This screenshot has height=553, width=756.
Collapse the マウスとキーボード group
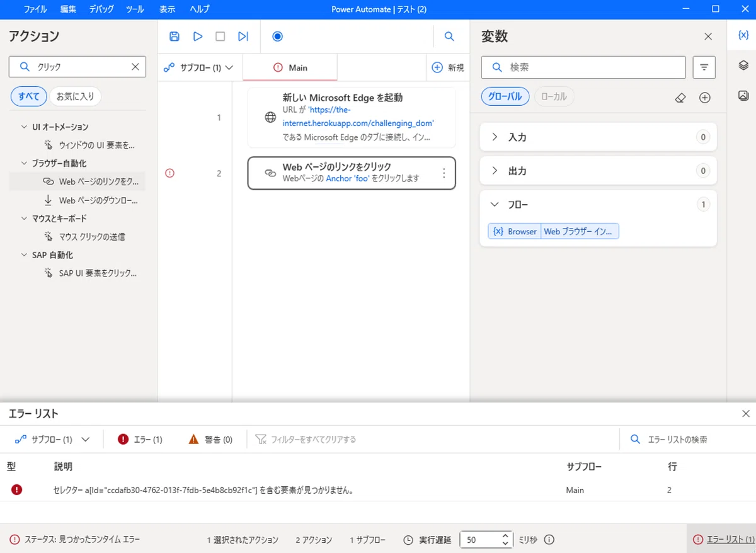25,218
